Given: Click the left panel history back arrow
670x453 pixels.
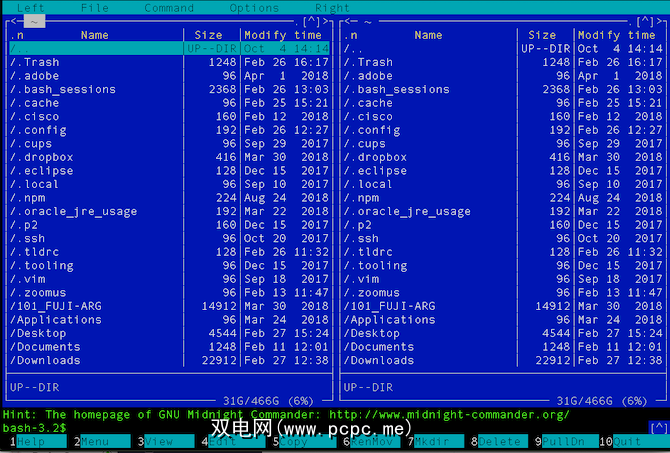Looking at the screenshot, I should tap(13, 21).
